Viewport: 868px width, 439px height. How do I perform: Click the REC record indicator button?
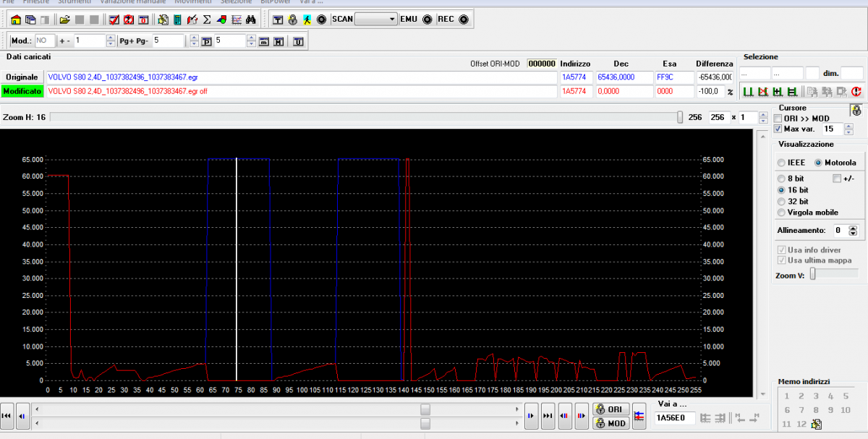(463, 20)
